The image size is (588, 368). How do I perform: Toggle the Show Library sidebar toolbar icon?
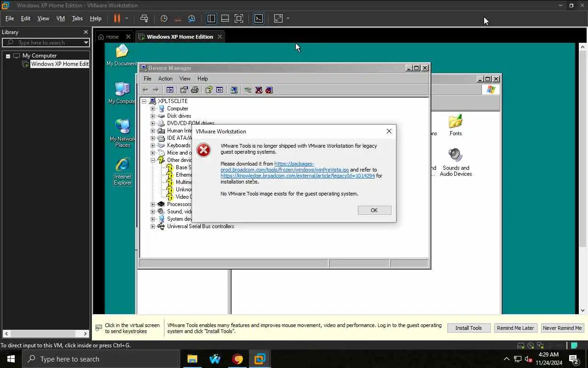point(211,18)
